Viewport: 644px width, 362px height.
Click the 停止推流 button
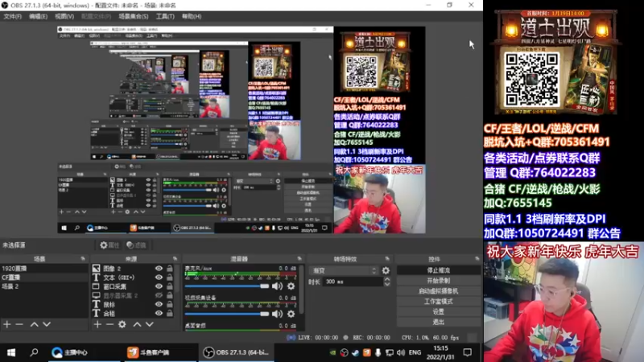pyautogui.click(x=438, y=270)
